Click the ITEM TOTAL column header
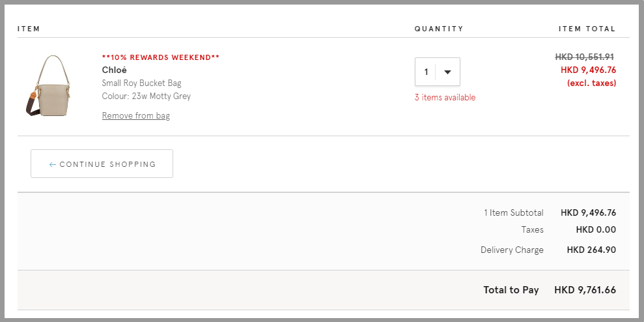This screenshot has width=644, height=322. [x=587, y=29]
